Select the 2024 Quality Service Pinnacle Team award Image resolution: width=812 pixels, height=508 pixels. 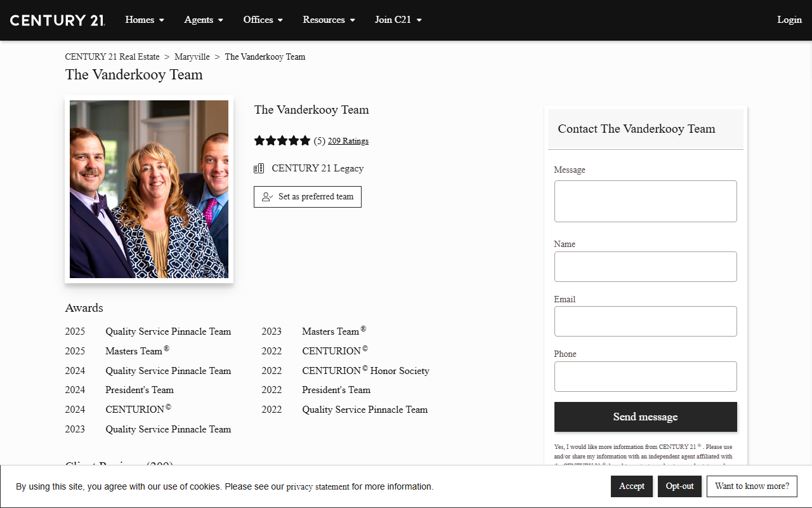168,371
